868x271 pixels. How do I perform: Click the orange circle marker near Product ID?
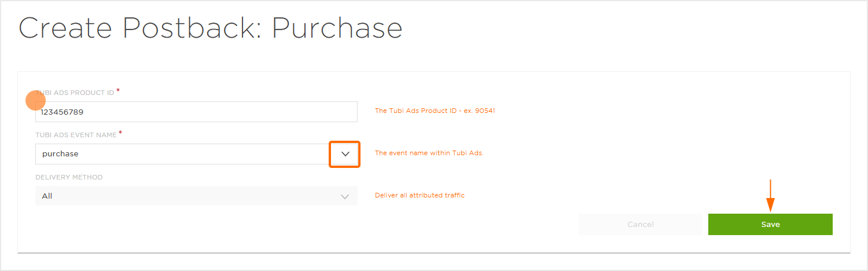[x=36, y=101]
